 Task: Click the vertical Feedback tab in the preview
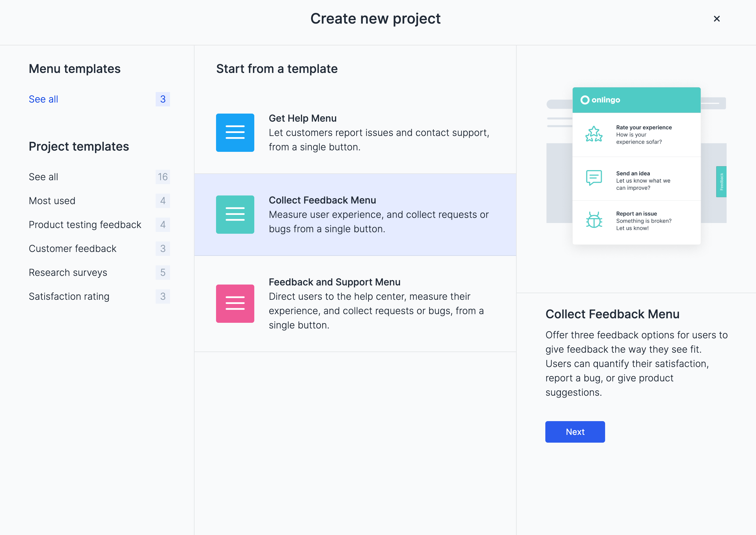(x=721, y=181)
